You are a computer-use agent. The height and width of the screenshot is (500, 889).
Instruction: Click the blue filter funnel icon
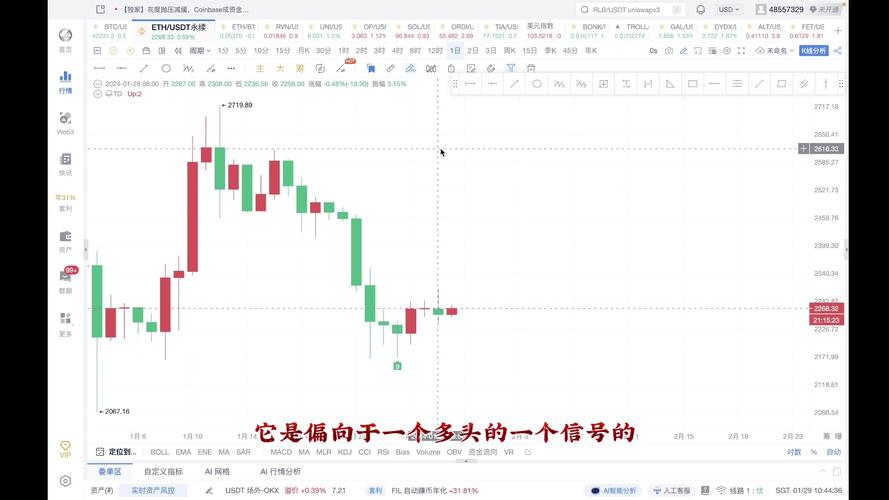(x=511, y=68)
